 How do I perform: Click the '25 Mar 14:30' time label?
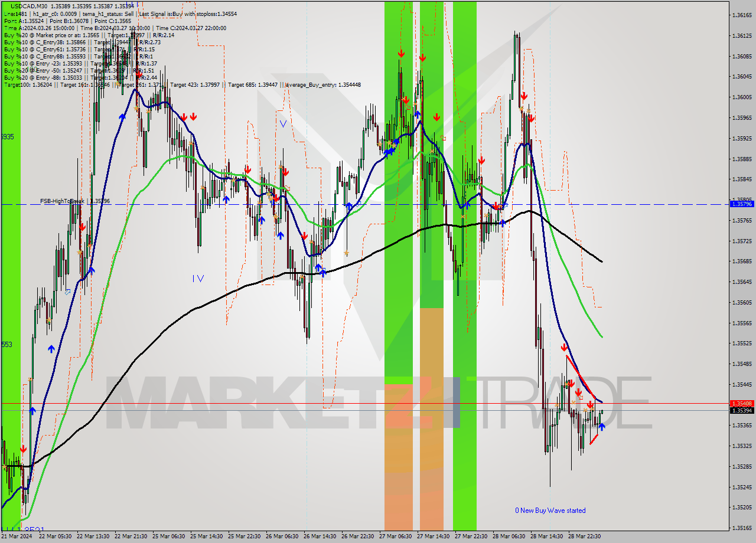pyautogui.click(x=207, y=537)
